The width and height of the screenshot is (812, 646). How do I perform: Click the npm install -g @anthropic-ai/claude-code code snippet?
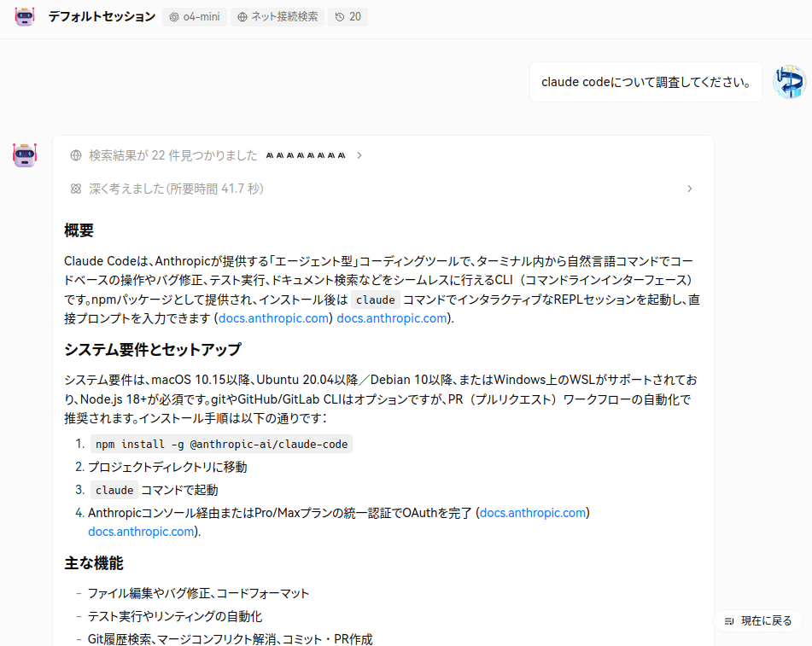[222, 444]
